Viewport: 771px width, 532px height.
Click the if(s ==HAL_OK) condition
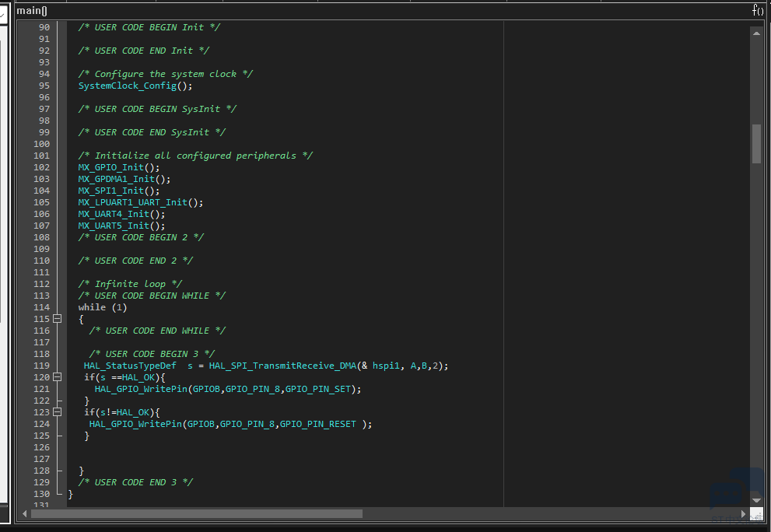(124, 377)
